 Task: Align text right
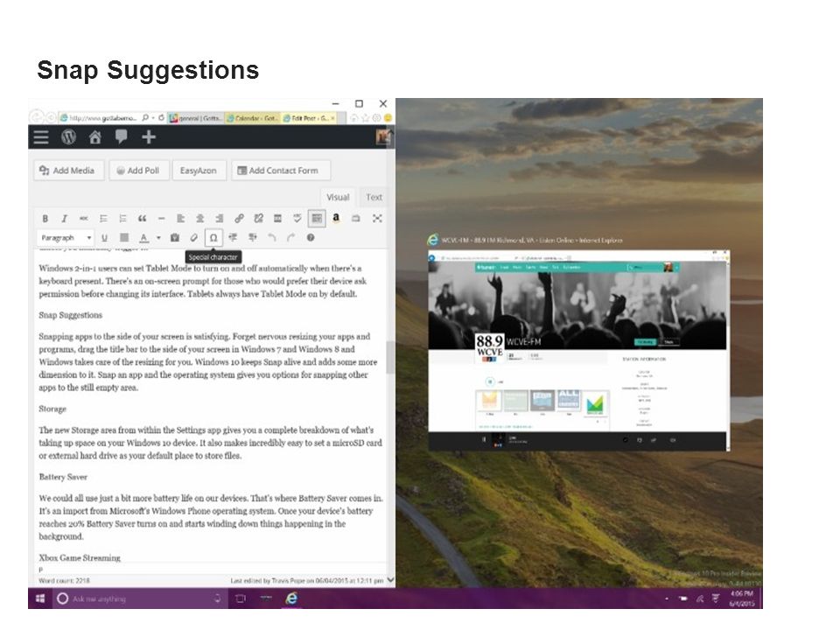(219, 219)
